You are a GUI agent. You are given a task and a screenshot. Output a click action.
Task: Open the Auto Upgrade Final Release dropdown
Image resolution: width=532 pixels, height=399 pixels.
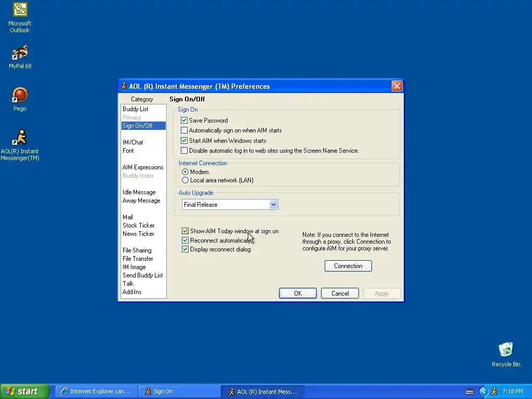[x=273, y=205]
